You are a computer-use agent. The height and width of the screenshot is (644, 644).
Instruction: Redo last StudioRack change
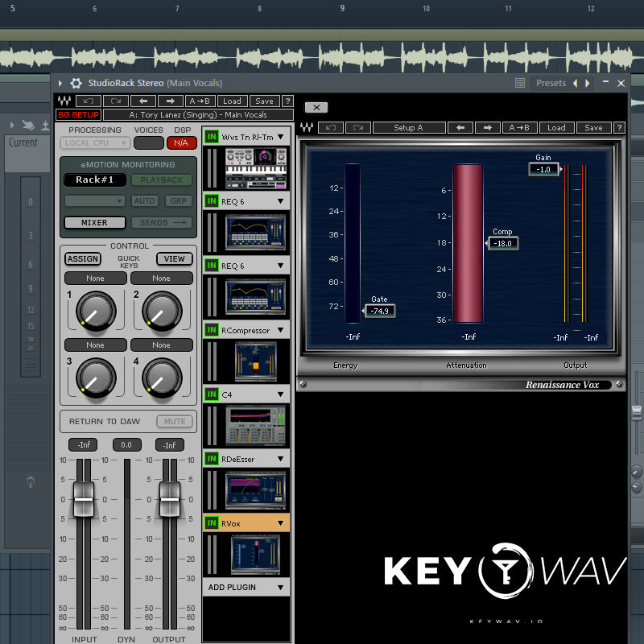(116, 101)
